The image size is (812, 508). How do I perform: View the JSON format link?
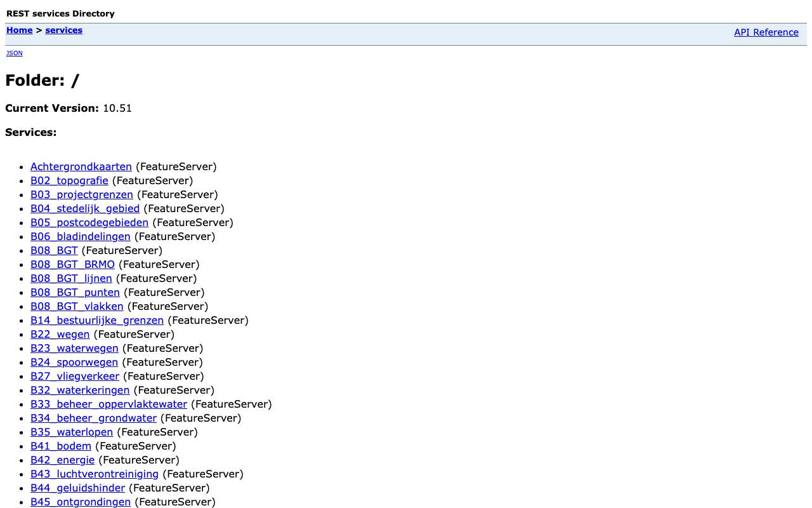[14, 53]
